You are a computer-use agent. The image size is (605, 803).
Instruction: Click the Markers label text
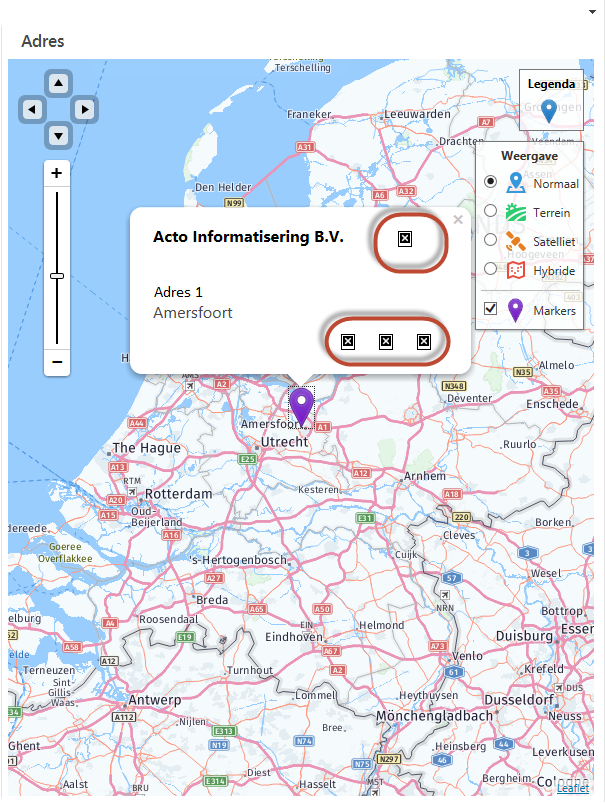coord(554,310)
